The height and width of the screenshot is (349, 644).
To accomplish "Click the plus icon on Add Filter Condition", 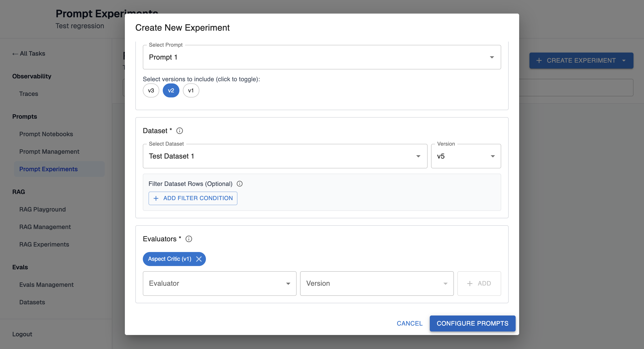I will (156, 198).
